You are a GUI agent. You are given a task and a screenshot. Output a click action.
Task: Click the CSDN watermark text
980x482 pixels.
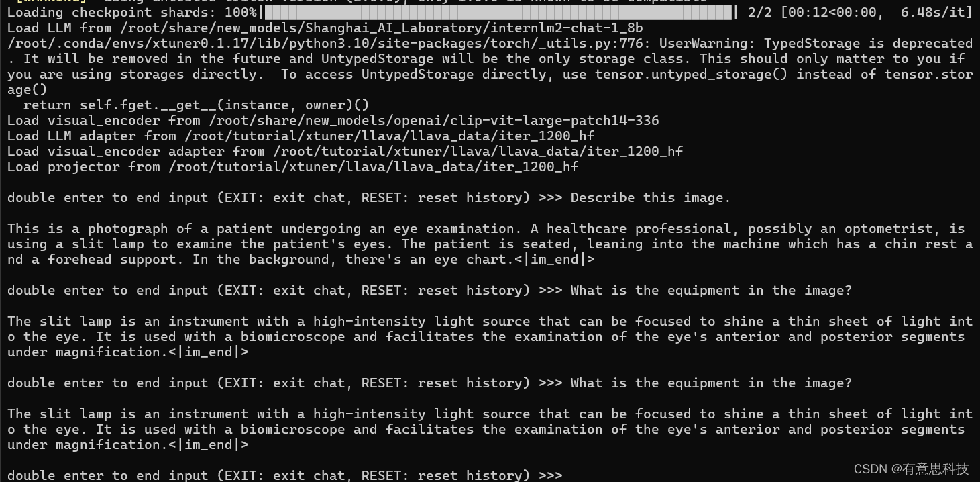click(x=911, y=469)
